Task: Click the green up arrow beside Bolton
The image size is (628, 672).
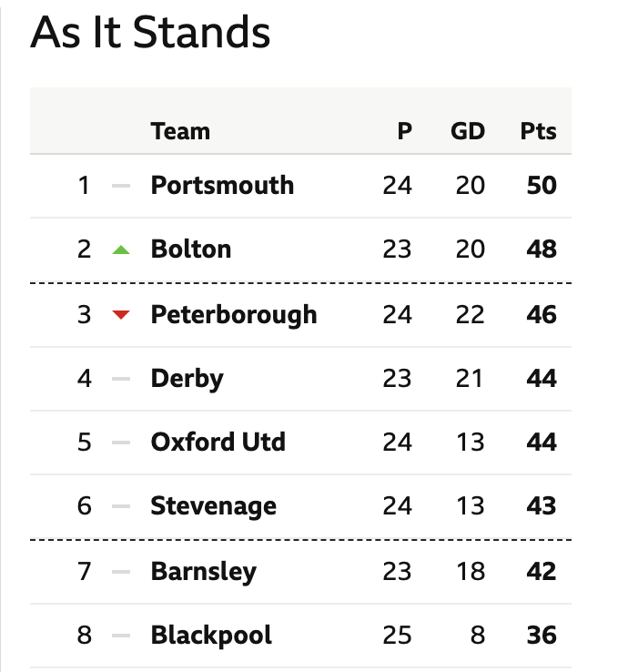Action: tap(121, 249)
